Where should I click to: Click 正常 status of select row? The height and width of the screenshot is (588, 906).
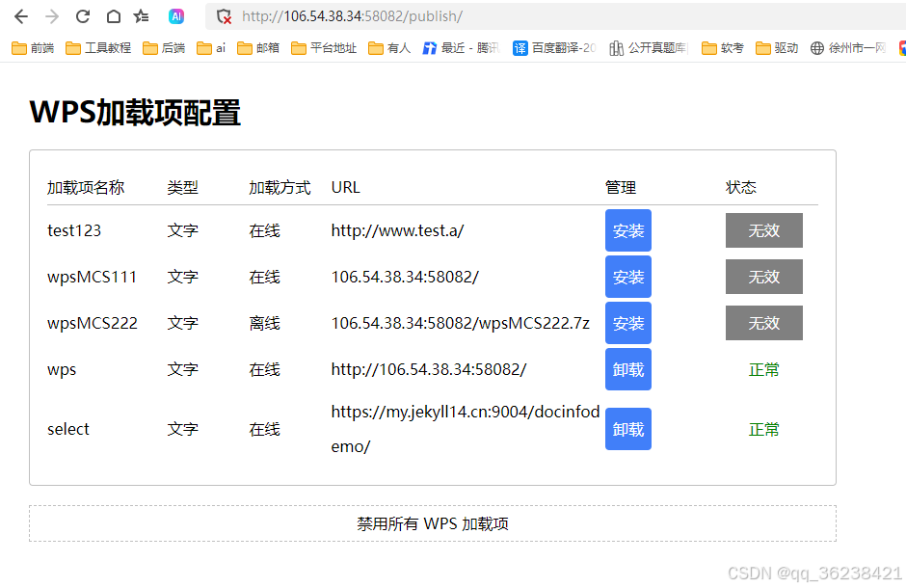764,429
